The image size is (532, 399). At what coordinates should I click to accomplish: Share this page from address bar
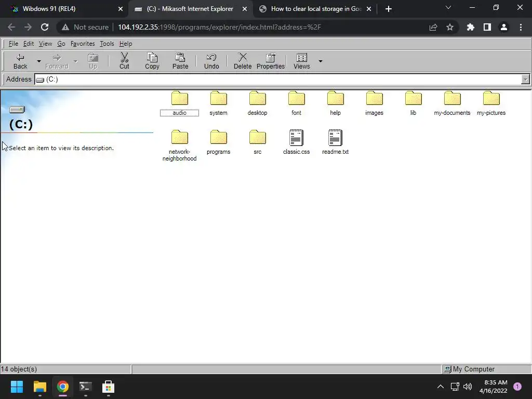pos(433,27)
